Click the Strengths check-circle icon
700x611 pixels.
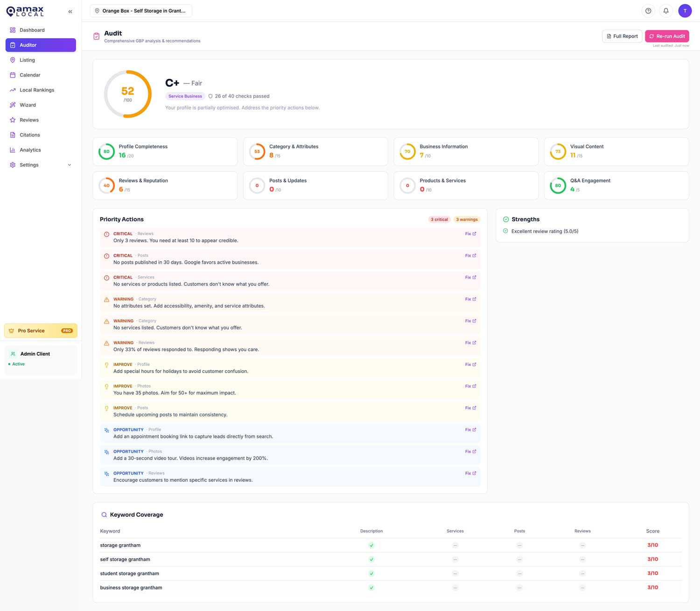click(x=506, y=219)
